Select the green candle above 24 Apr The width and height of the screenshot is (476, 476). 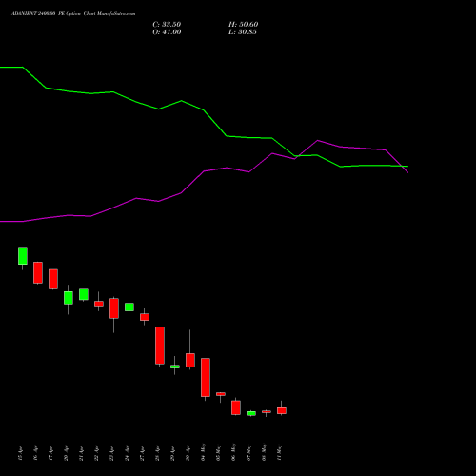click(x=129, y=307)
